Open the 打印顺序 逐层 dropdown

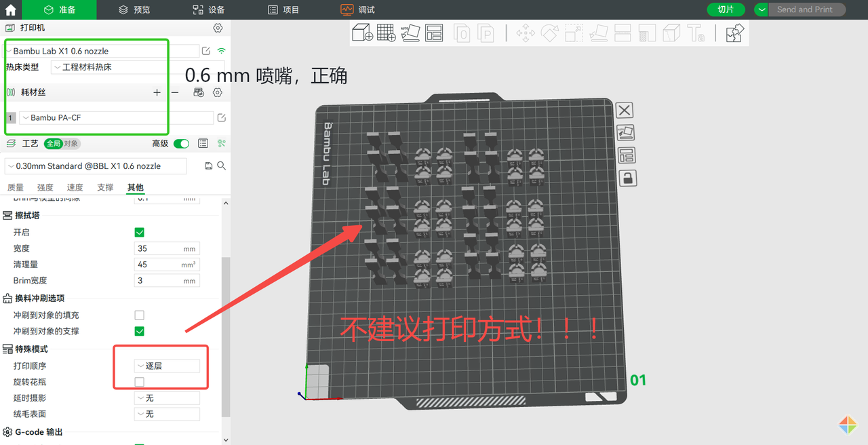pyautogui.click(x=167, y=366)
